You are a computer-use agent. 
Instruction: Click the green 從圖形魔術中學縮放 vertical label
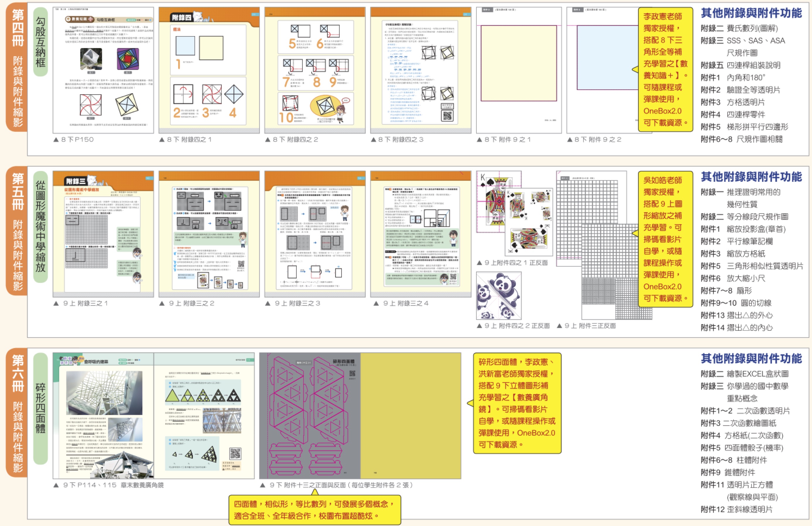click(x=40, y=227)
